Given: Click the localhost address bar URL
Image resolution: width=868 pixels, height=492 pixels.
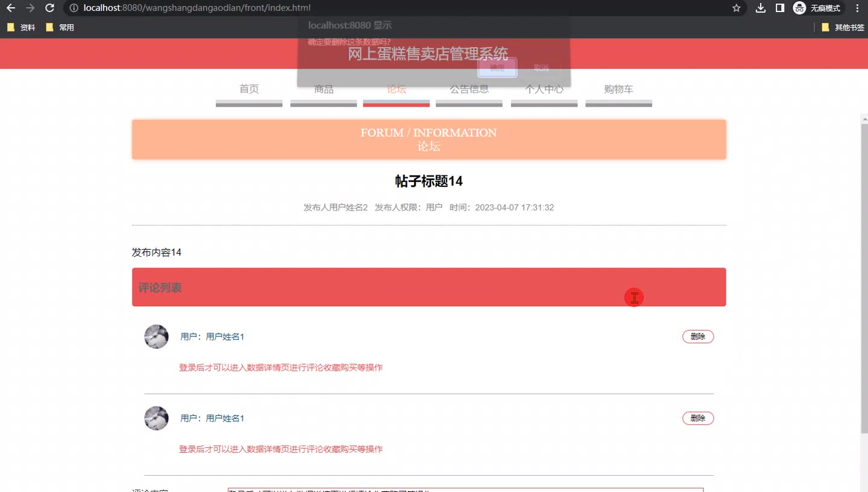Looking at the screenshot, I should [197, 8].
